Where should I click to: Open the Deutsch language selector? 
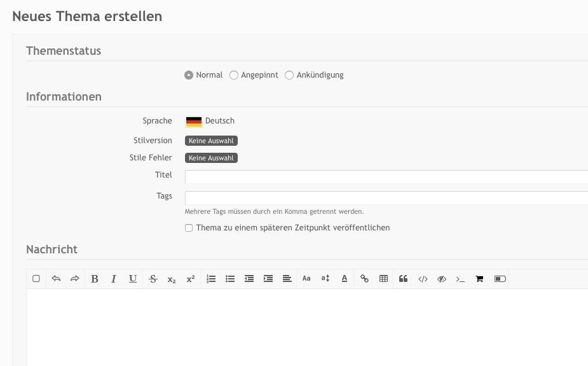pos(210,121)
